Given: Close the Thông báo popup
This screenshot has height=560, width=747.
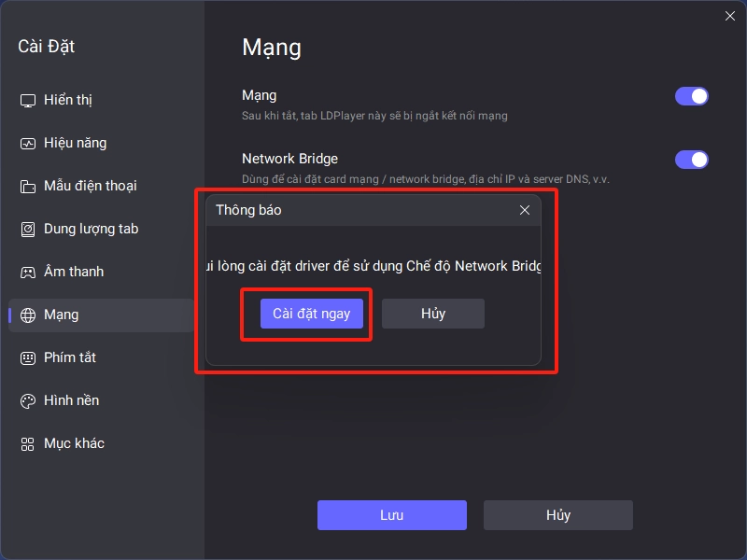Looking at the screenshot, I should click(x=525, y=210).
